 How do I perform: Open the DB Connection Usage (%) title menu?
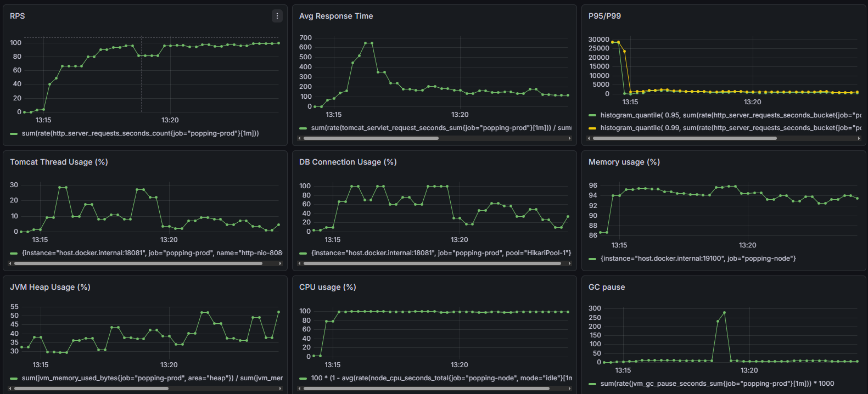pyautogui.click(x=348, y=162)
